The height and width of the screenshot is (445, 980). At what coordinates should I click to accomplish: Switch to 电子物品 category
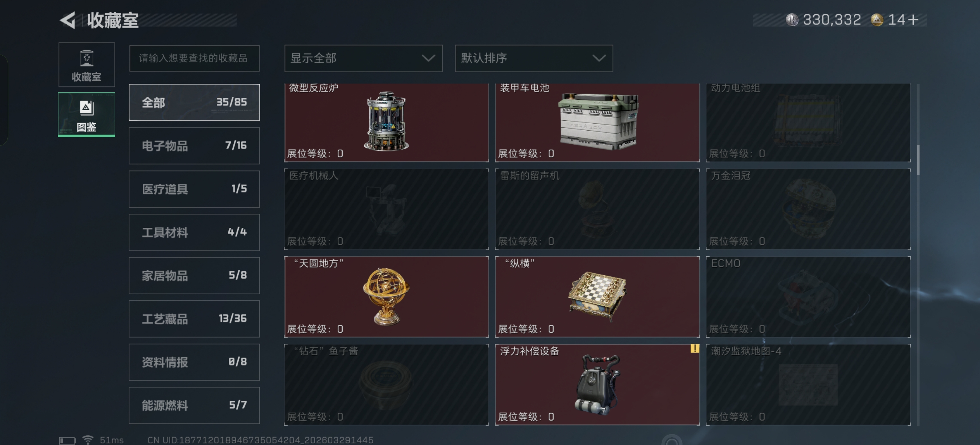tap(194, 146)
